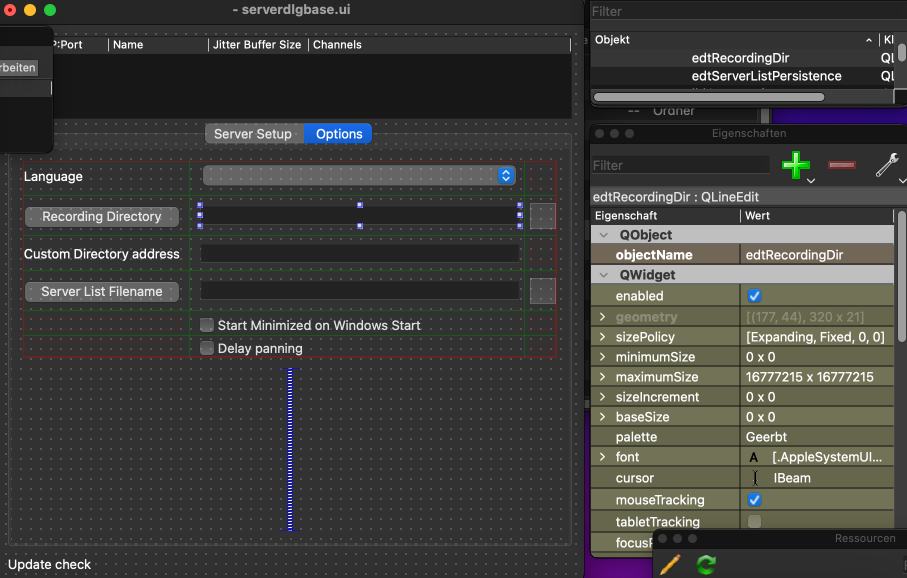This screenshot has width=907, height=578.
Task: Expand the sizePolicy property
Action: click(x=602, y=337)
